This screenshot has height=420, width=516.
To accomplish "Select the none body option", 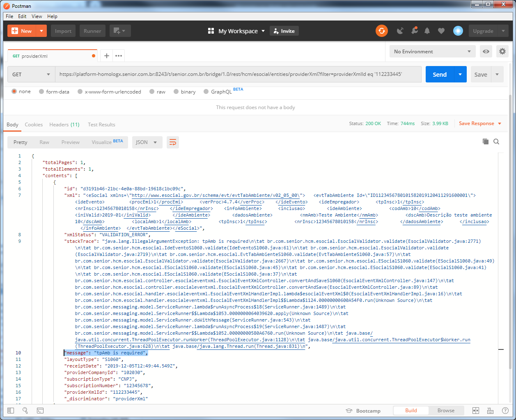I will 21,91.
